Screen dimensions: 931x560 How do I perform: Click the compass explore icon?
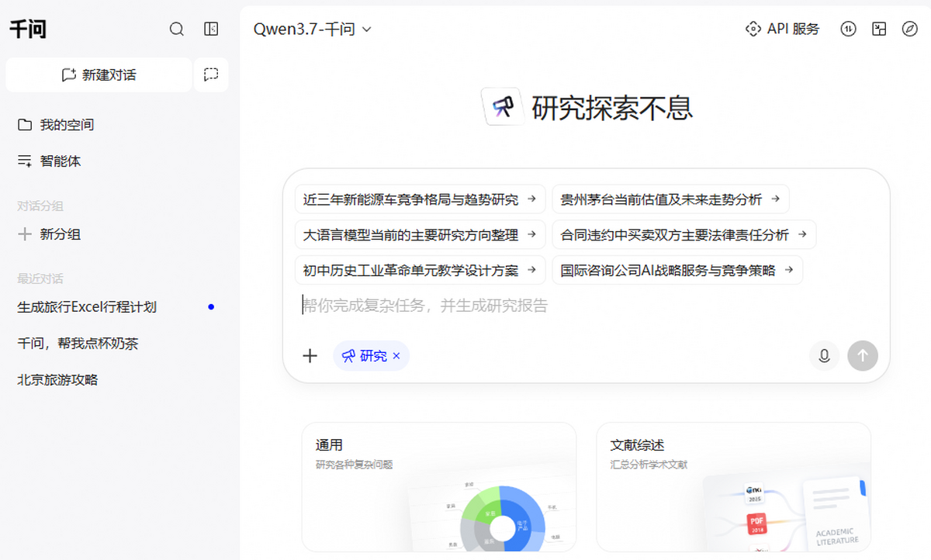pos(910,29)
